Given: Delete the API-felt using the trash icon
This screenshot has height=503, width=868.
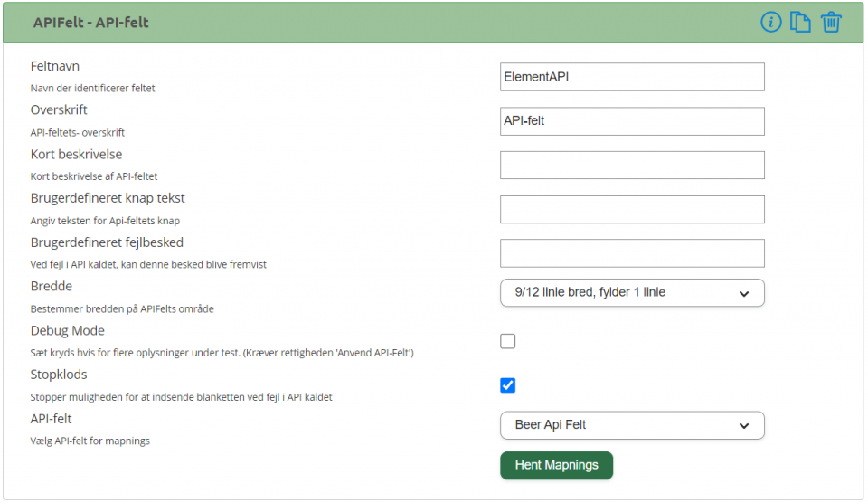Looking at the screenshot, I should pos(831,22).
